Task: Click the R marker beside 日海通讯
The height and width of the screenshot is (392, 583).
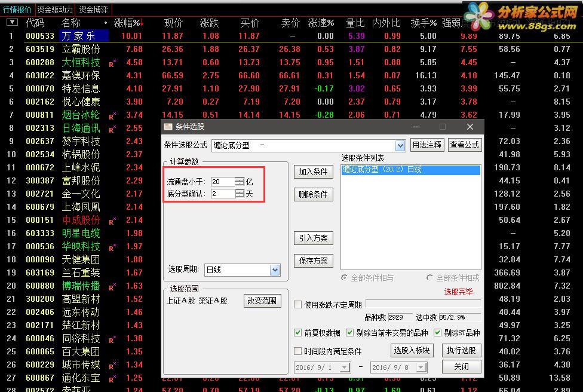Action: (112, 129)
